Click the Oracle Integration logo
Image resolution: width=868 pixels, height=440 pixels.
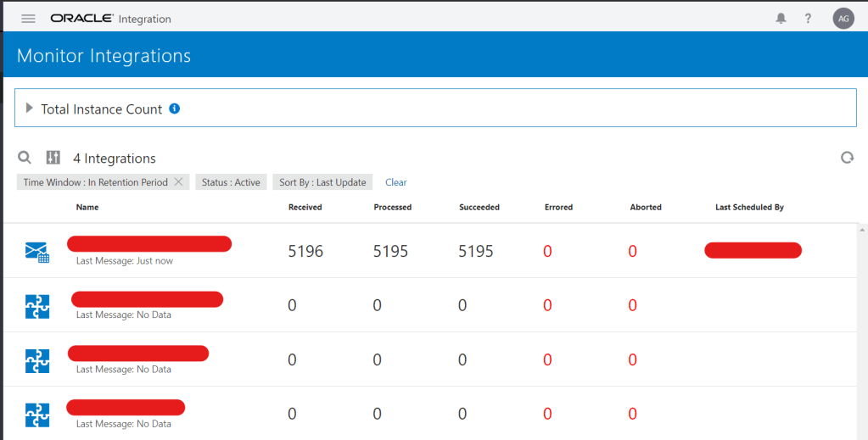click(110, 19)
